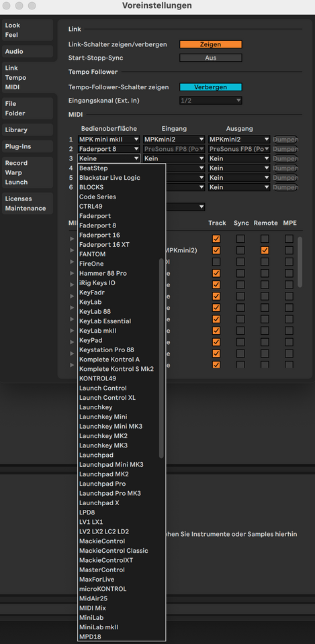Viewport: 315px width, 644px height.
Task: Expand the MPKmini2 port row triangle
Action: click(x=73, y=250)
